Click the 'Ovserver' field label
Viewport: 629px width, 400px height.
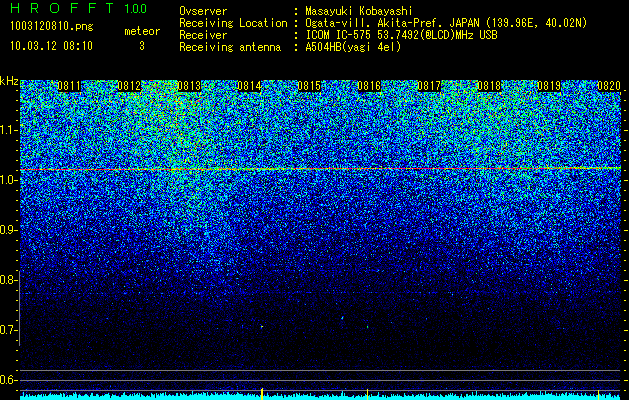[203, 11]
